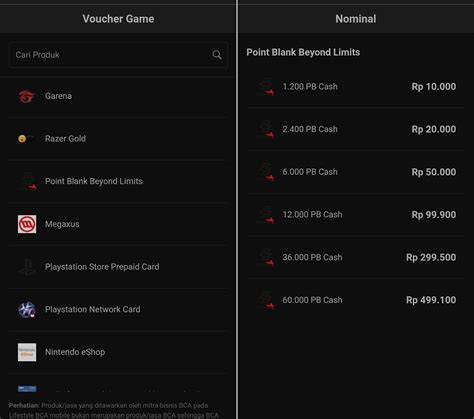The width and height of the screenshot is (474, 419).
Task: Select Razer Gold from the list
Action: tap(118, 139)
